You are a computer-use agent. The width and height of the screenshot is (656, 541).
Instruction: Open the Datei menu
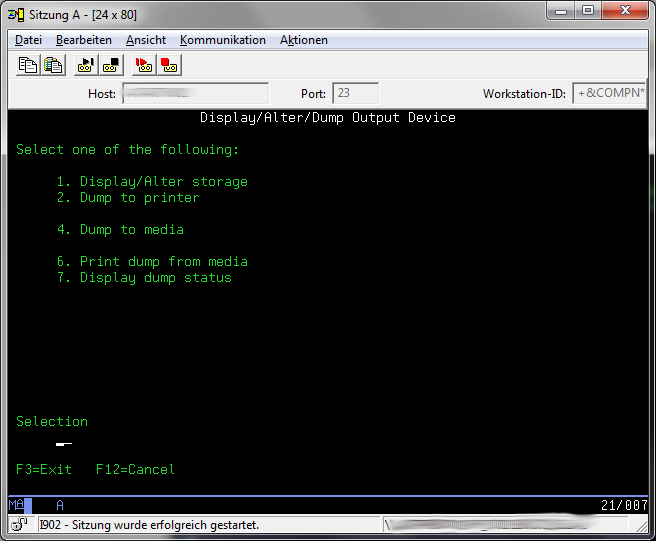pyautogui.click(x=28, y=40)
